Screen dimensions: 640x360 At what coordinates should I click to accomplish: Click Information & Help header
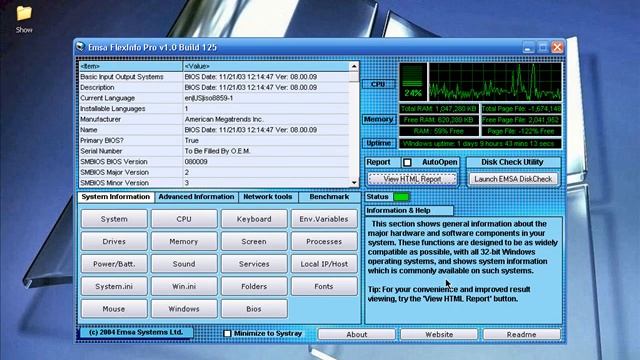pyautogui.click(x=409, y=211)
